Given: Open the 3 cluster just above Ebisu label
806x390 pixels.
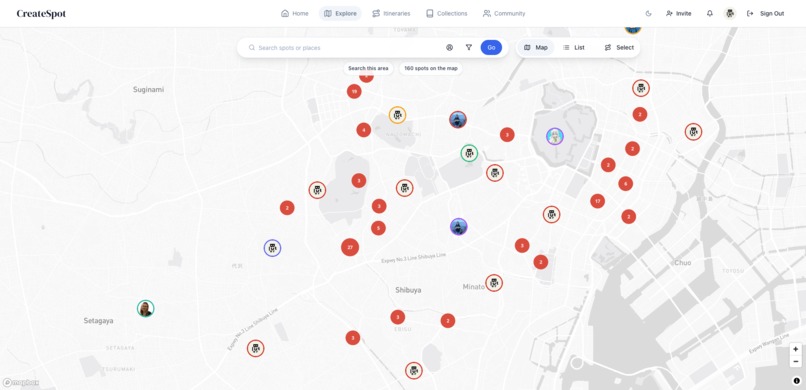Looking at the screenshot, I should [397, 317].
